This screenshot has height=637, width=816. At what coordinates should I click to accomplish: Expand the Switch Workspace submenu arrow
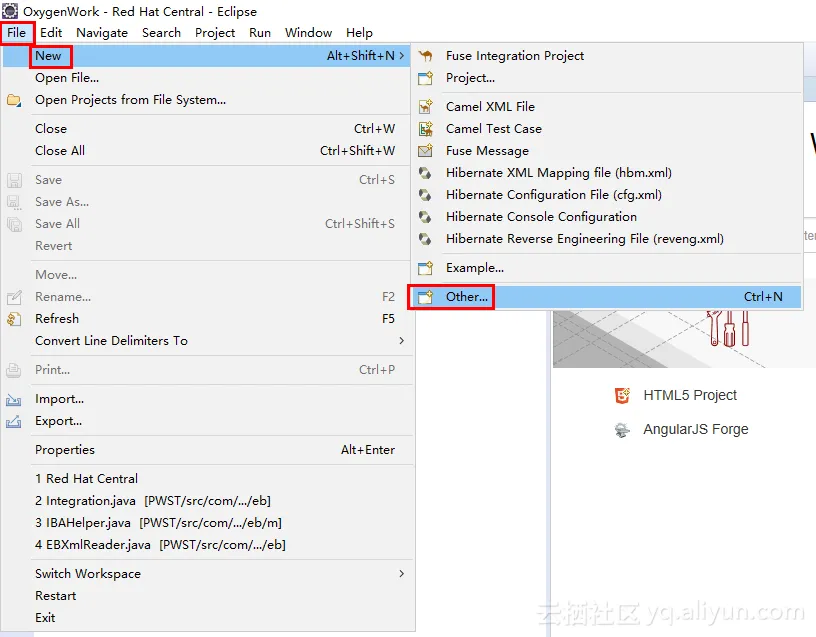[401, 574]
